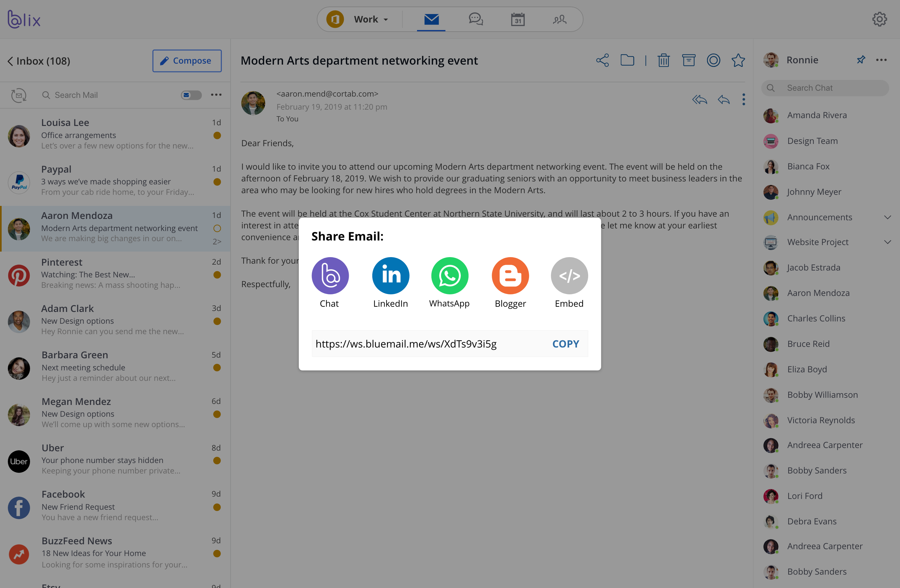Open Megan Mendez email
Viewport: 900px width, 588px height.
[115, 413]
